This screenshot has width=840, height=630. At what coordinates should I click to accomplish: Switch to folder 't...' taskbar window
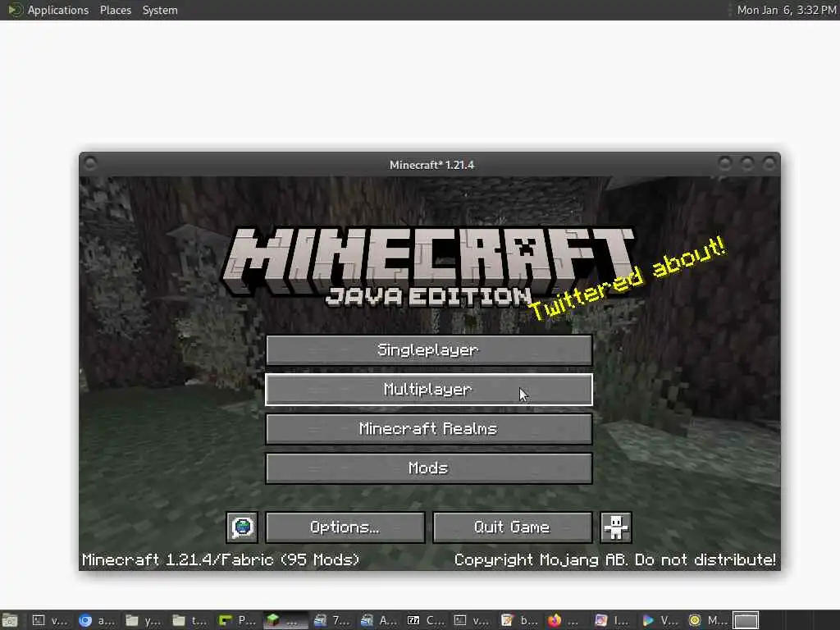[x=190, y=620]
